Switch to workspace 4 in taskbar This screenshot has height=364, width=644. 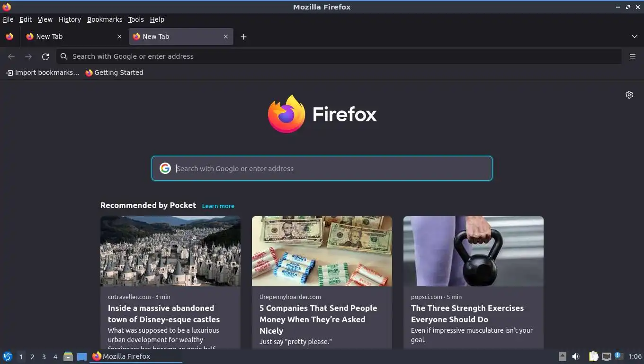[55, 357]
